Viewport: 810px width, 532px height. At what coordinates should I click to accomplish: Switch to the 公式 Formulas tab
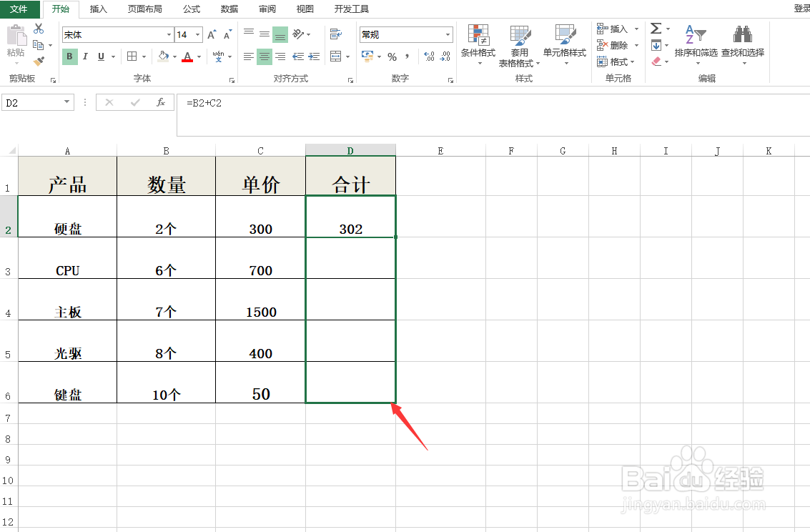(191, 9)
